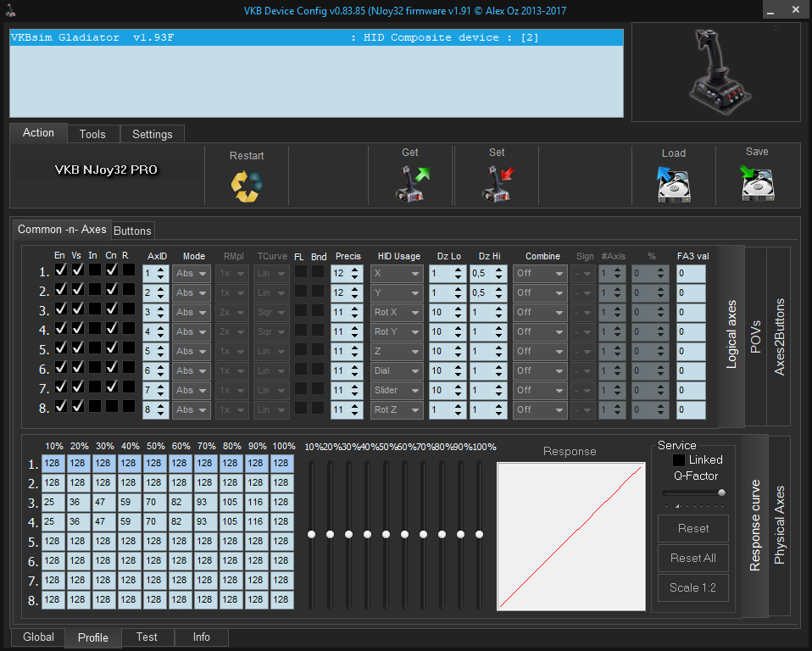Enable the In checkbox for axis 3

pyautogui.click(x=95, y=309)
